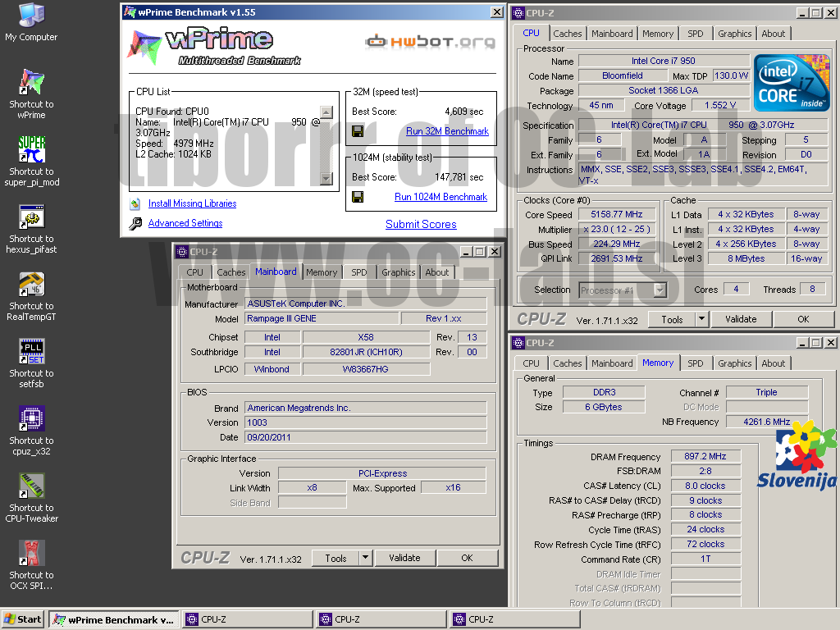Open SPD tab in Mainboard CPU-Z window
840x630 pixels.
point(359,272)
